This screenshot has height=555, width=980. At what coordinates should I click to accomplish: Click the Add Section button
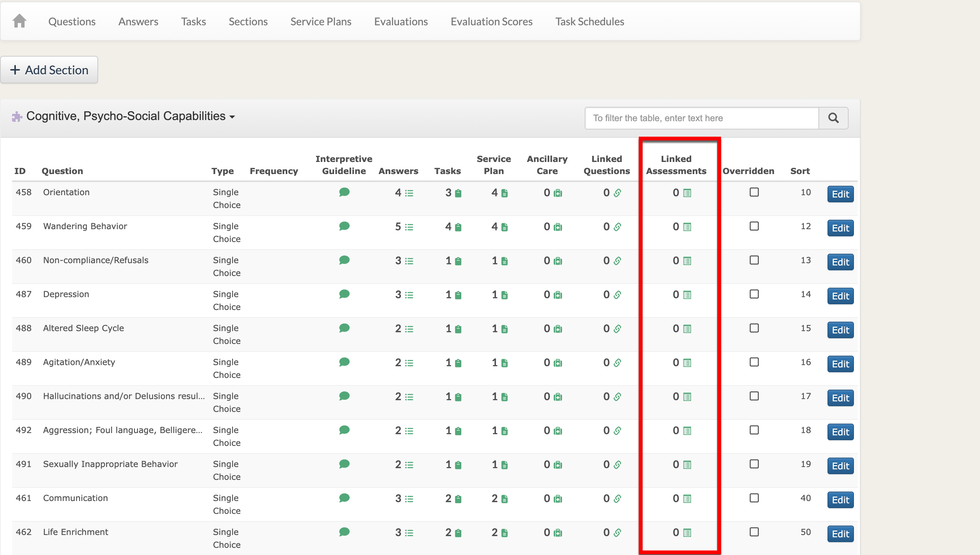click(49, 70)
